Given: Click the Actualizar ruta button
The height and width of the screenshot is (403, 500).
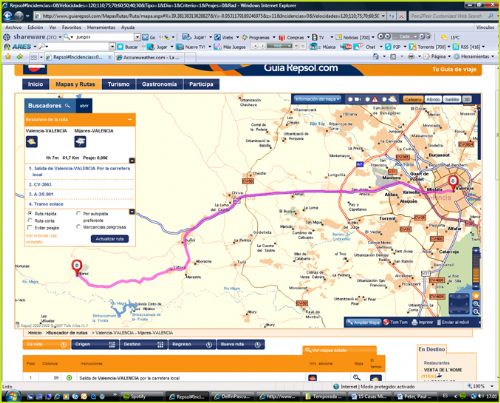Looking at the screenshot, I should [110, 239].
